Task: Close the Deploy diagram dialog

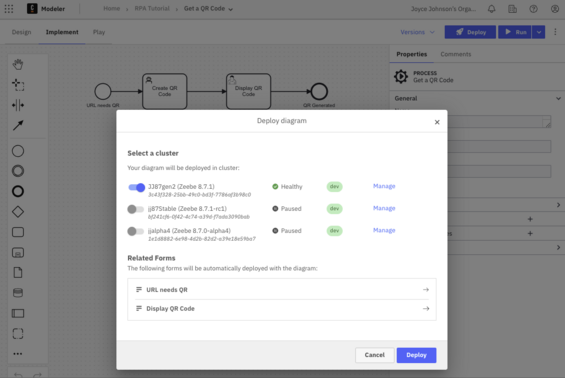Action: click(x=437, y=122)
